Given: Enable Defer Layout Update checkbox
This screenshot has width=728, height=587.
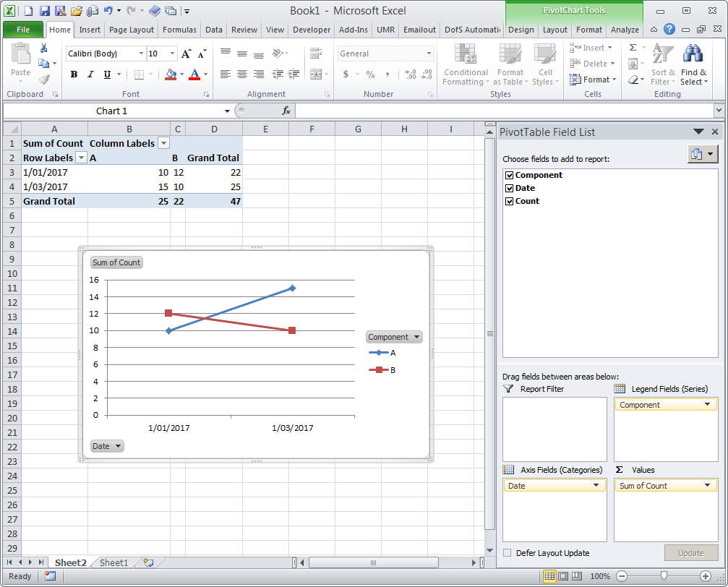Looking at the screenshot, I should tap(508, 552).
